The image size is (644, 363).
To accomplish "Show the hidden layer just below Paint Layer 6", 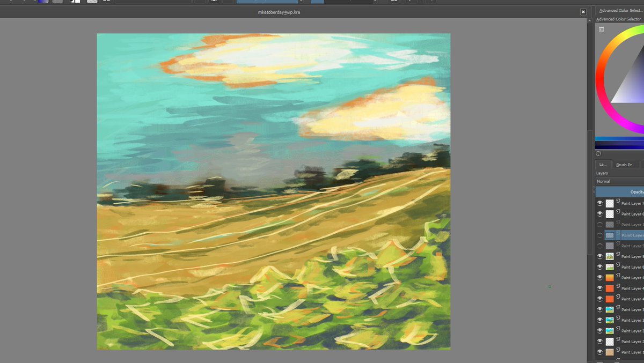I will point(600,225).
